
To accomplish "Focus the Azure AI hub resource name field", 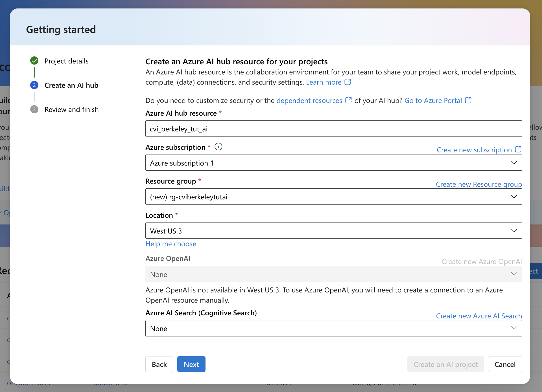I will pos(334,129).
